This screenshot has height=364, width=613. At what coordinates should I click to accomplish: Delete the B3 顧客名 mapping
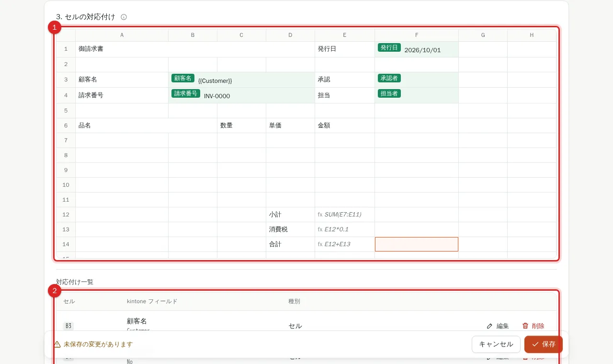533,326
